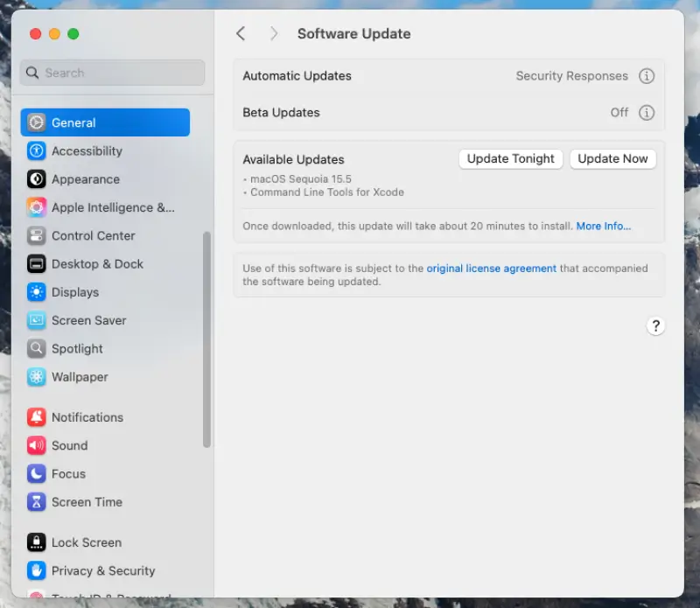Click the Lock Screen label

pos(87,542)
